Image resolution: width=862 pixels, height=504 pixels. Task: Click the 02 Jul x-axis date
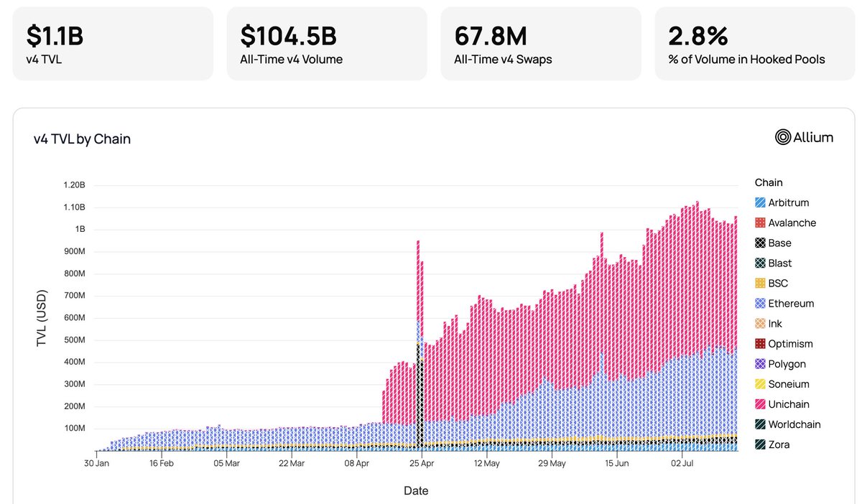pyautogui.click(x=682, y=463)
